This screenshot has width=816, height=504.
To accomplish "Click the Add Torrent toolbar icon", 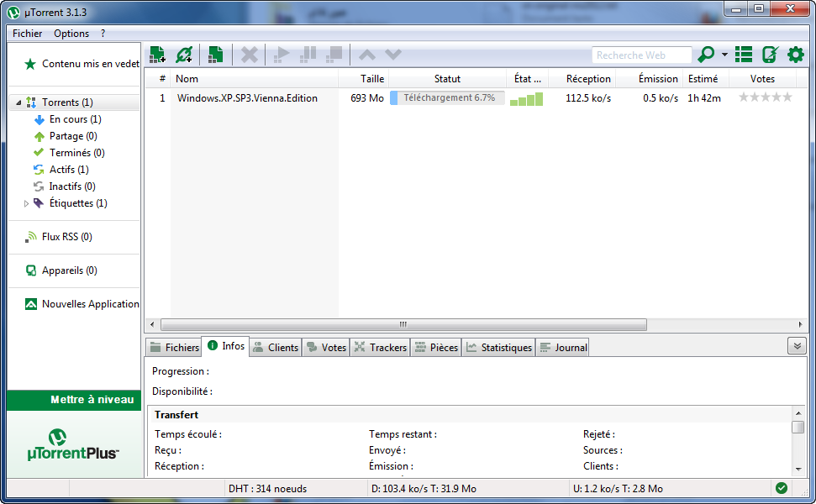I will [x=157, y=55].
